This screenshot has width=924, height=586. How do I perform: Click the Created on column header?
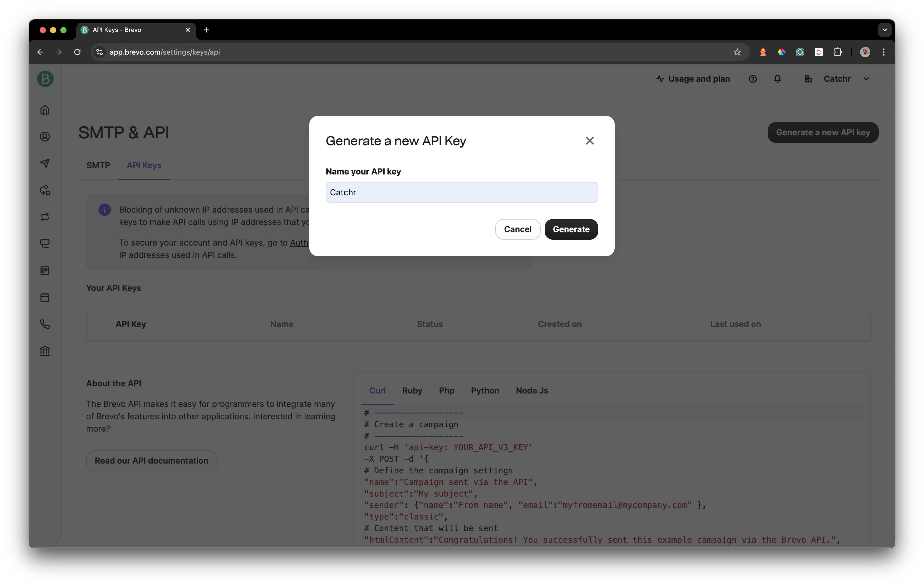[x=559, y=324]
